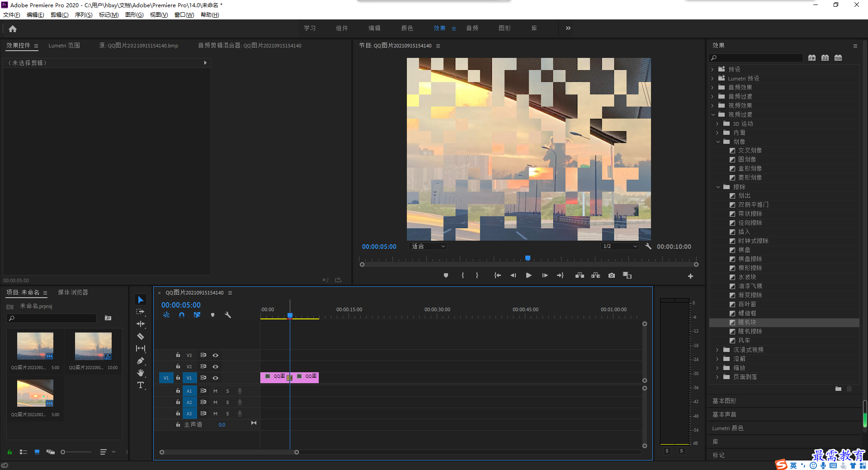Choose the Hand tool

(141, 373)
